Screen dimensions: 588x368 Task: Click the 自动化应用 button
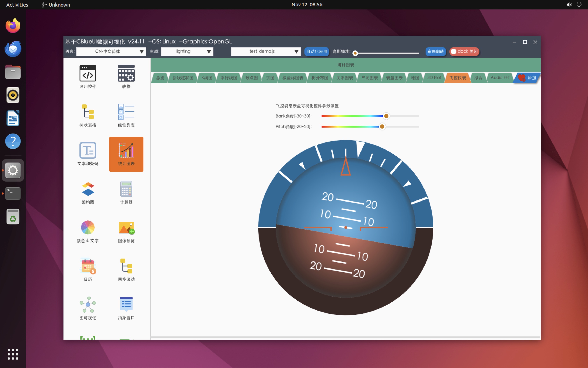point(317,51)
